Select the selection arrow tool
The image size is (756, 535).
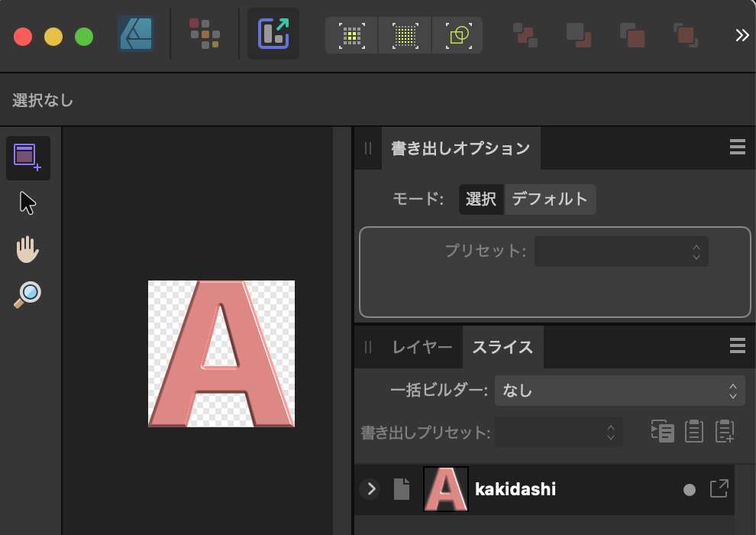pyautogui.click(x=28, y=202)
